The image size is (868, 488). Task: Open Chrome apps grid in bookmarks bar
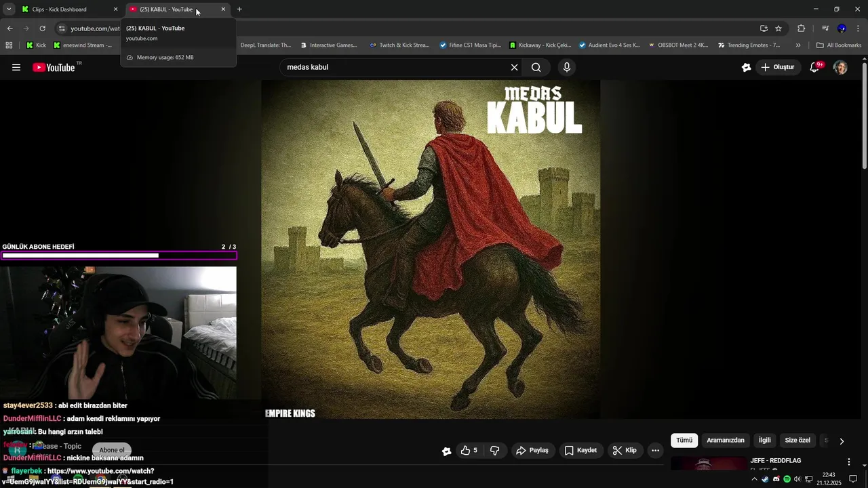(9, 45)
